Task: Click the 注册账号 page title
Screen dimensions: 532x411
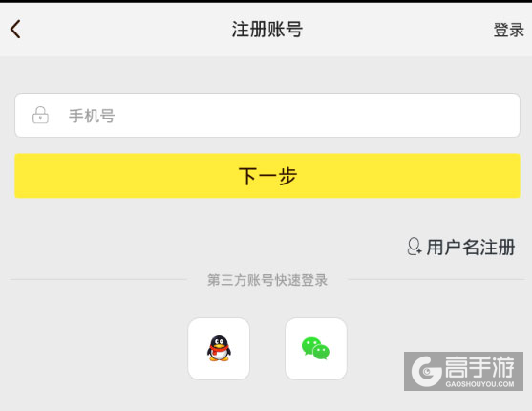Action: [267, 30]
